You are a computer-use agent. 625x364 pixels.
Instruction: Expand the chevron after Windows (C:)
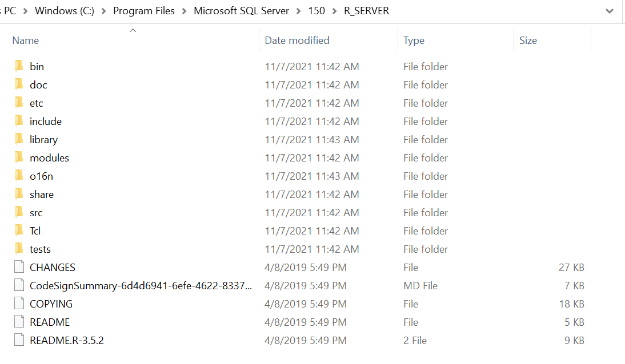pyautogui.click(x=103, y=11)
